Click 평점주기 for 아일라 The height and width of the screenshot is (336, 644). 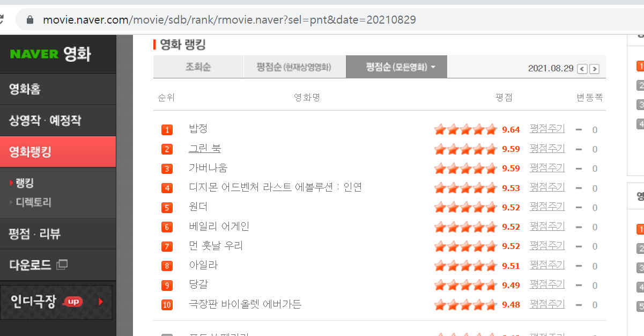pos(547,265)
